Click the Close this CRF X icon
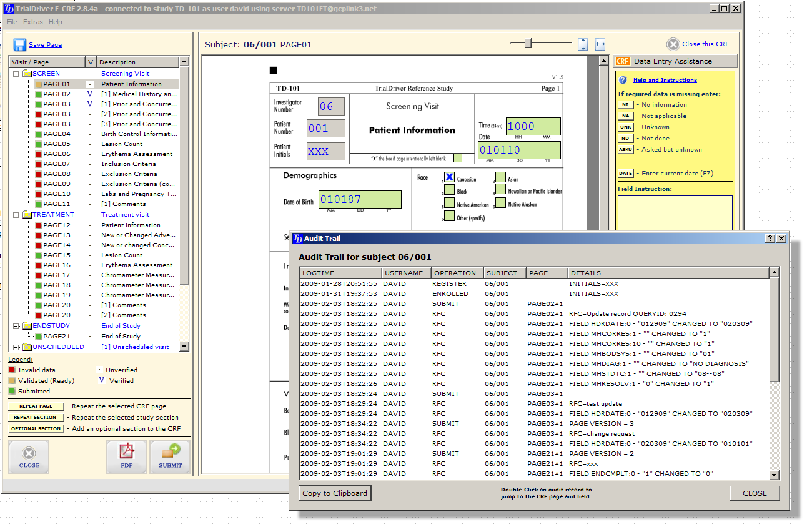Screen dimensions: 812x527 (673, 44)
